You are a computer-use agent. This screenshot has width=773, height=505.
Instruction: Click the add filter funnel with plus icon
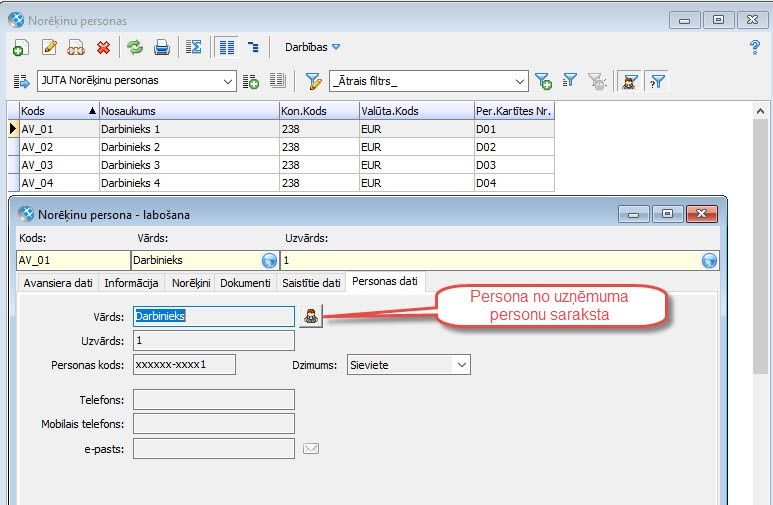point(543,81)
